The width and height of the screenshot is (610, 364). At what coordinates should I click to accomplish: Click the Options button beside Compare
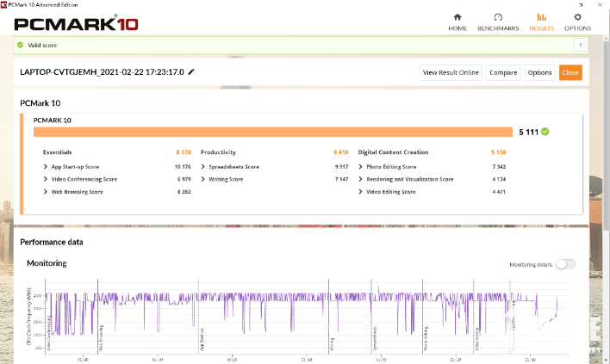539,72
